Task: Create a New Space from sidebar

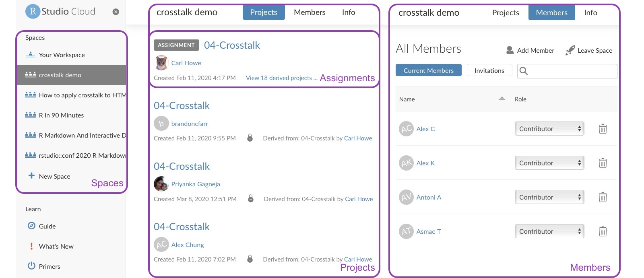Action: 54,176
